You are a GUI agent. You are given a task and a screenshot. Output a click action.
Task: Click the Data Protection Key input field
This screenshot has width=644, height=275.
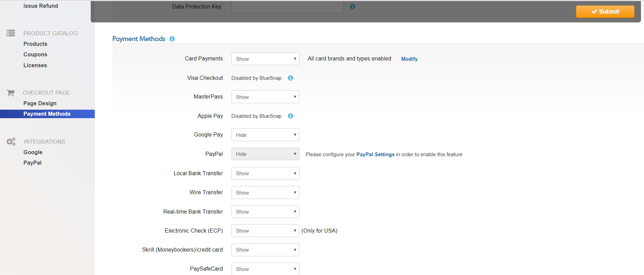click(288, 7)
